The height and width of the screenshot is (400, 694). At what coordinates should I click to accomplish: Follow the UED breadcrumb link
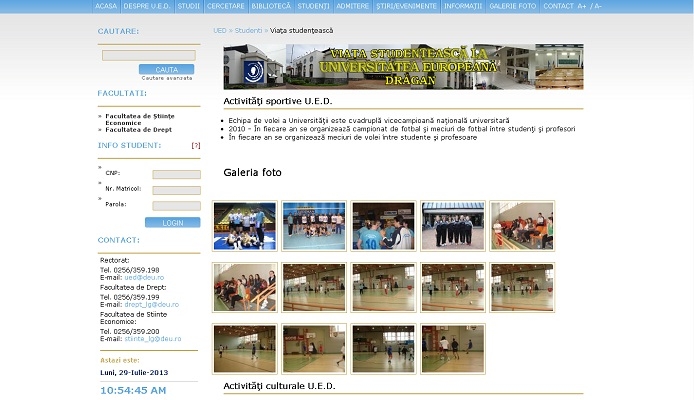click(220, 31)
